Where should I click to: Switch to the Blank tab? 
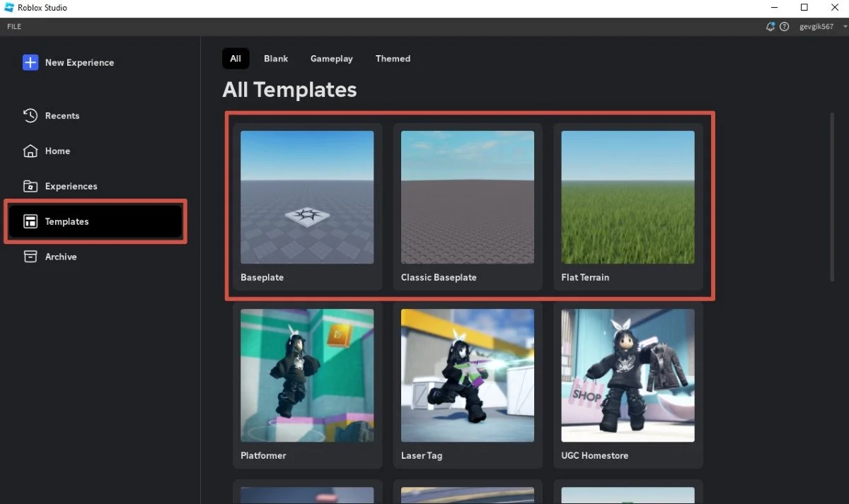click(x=276, y=59)
